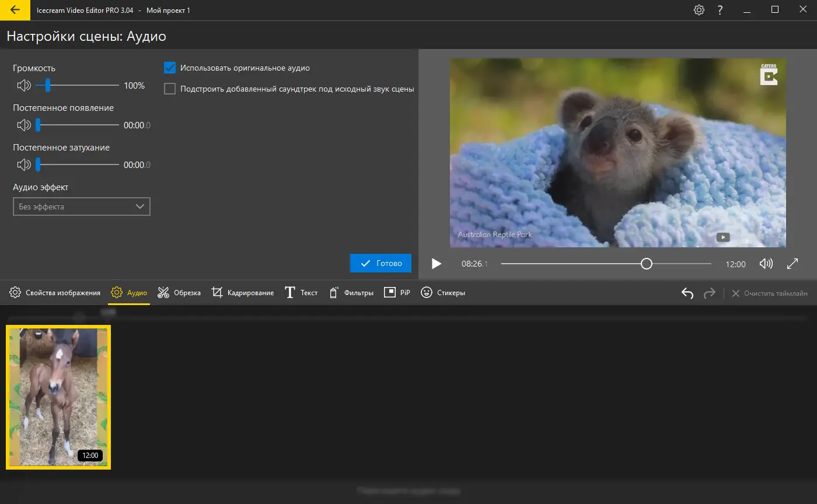
Task: Redo the last undone action
Action: [x=709, y=293]
